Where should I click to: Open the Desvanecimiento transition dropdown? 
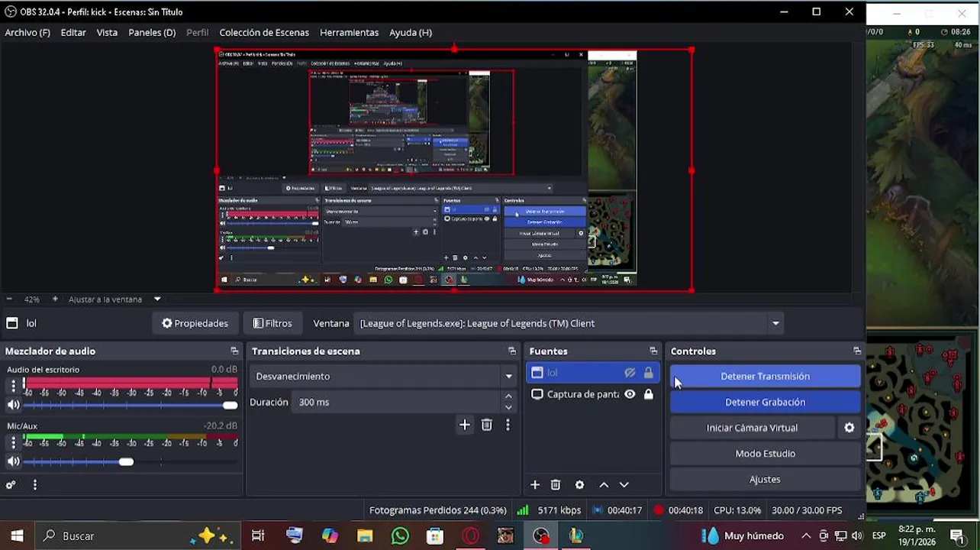pos(383,376)
